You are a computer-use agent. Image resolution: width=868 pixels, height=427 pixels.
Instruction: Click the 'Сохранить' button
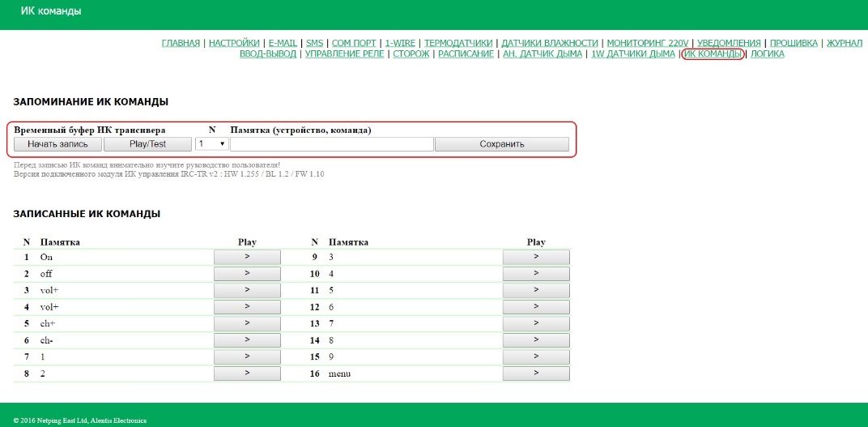point(501,143)
